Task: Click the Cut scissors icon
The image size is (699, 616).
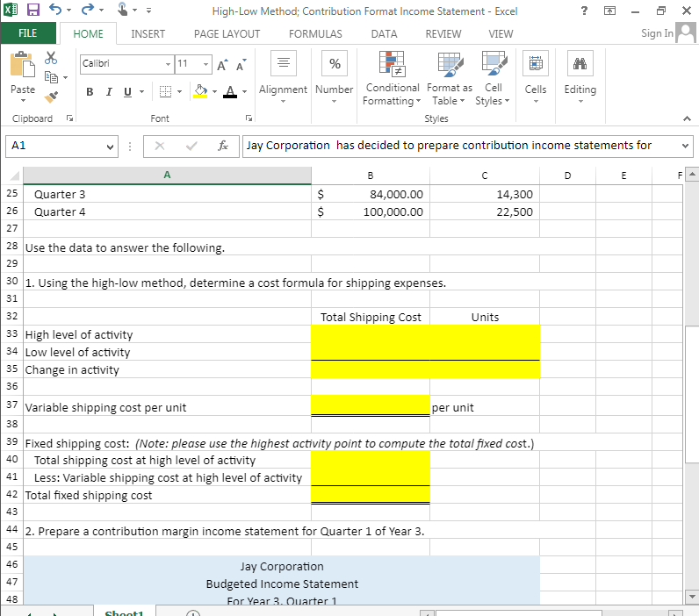Action: [x=51, y=58]
